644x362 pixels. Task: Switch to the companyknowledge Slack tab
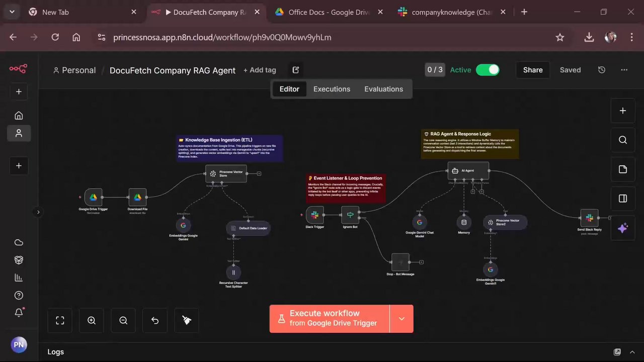click(451, 12)
